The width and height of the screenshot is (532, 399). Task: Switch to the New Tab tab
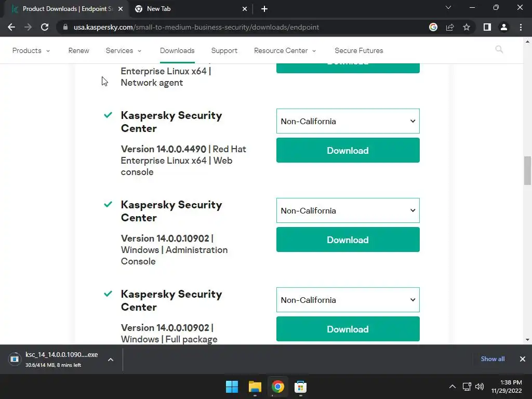coord(191,9)
